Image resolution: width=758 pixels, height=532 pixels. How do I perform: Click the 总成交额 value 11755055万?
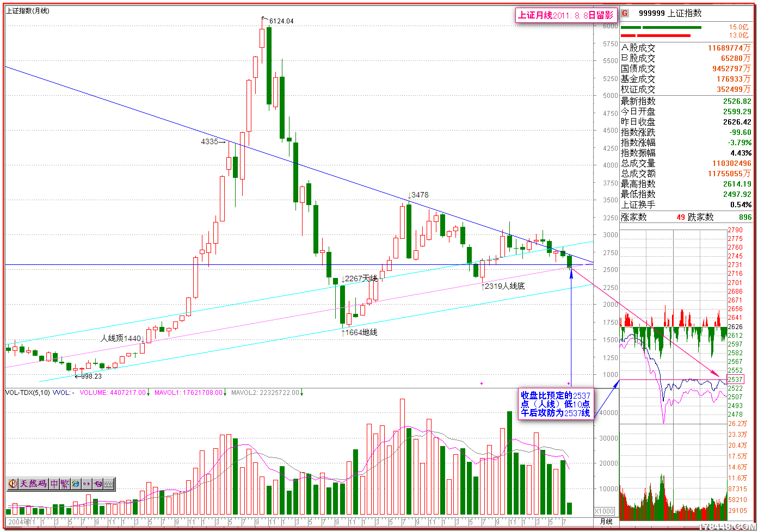point(730,174)
